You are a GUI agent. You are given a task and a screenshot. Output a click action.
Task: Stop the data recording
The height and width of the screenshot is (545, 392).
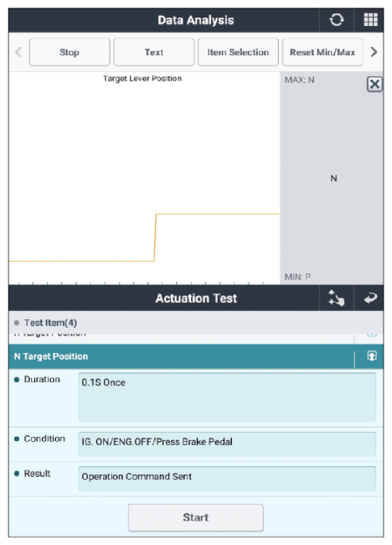click(70, 52)
